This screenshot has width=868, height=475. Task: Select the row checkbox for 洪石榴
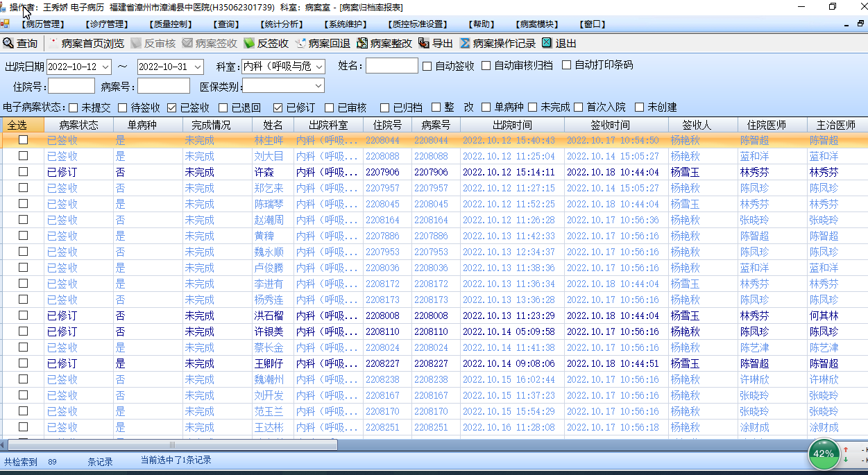pyautogui.click(x=23, y=316)
